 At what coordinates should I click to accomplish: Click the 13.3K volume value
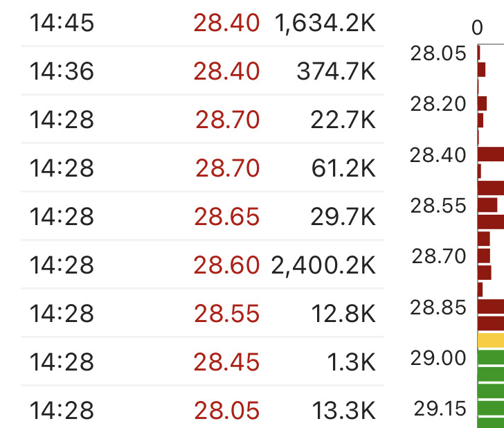343,411
